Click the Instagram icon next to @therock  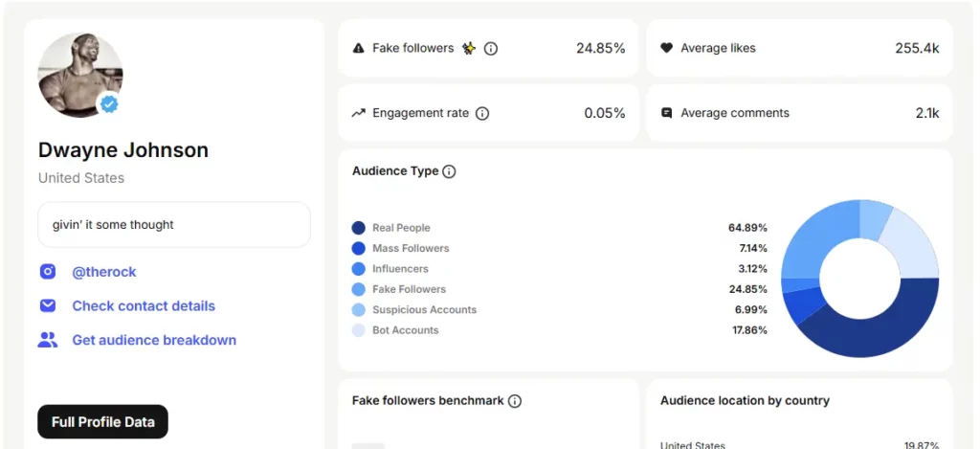(x=48, y=271)
